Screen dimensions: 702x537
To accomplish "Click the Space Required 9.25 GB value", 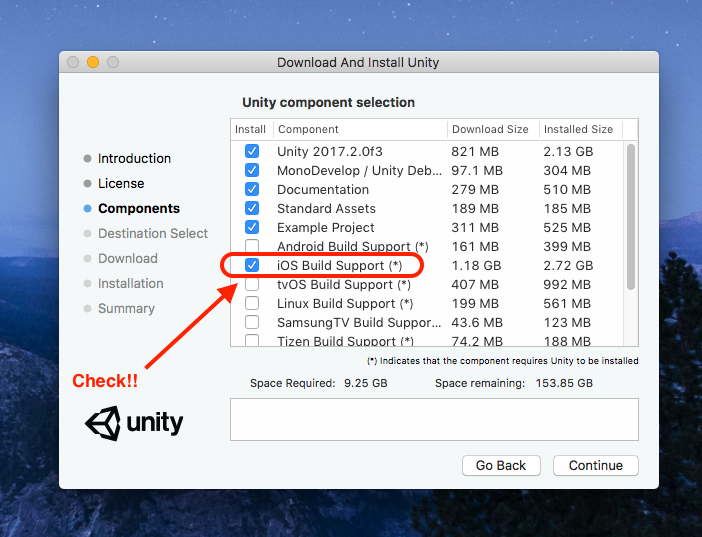I will click(x=365, y=383).
